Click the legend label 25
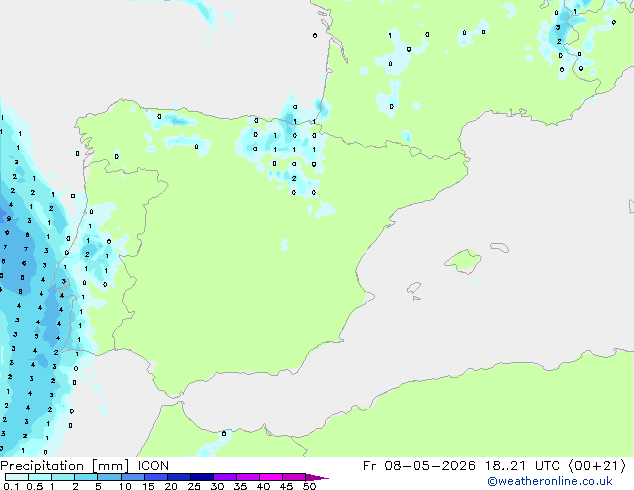 [194, 486]
